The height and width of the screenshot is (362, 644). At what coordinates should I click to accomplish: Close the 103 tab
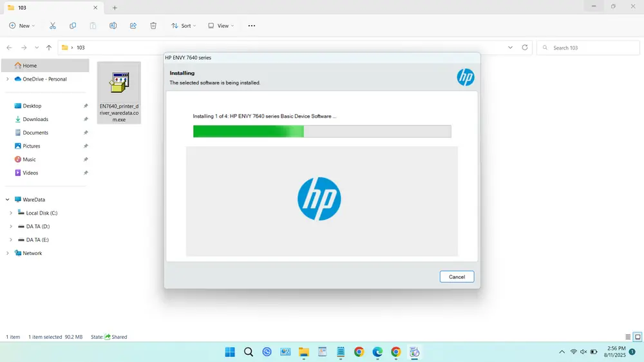click(95, 8)
